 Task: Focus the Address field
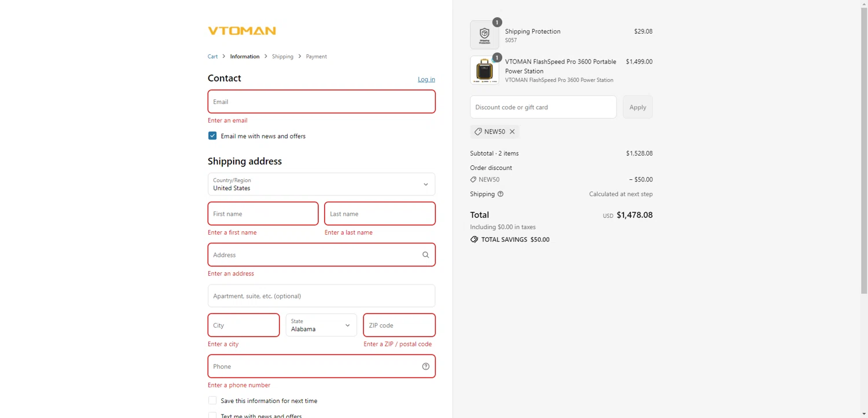click(321, 255)
